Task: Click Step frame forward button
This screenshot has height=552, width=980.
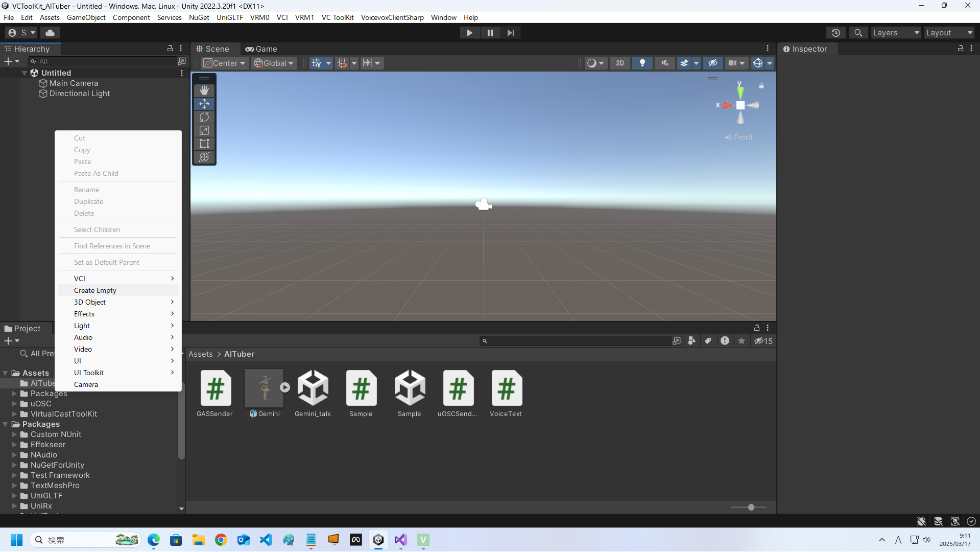Action: [x=511, y=33]
